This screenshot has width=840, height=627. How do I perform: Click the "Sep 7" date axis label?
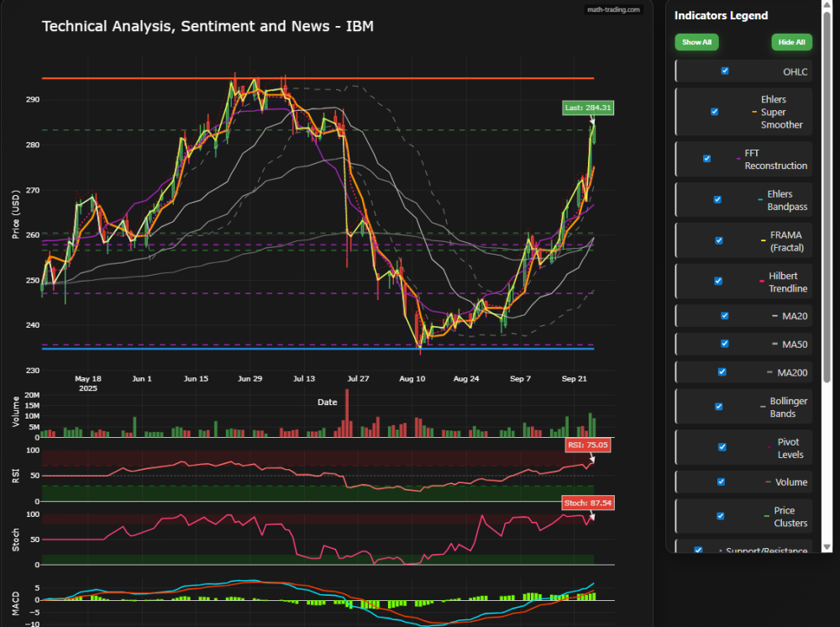click(x=520, y=378)
